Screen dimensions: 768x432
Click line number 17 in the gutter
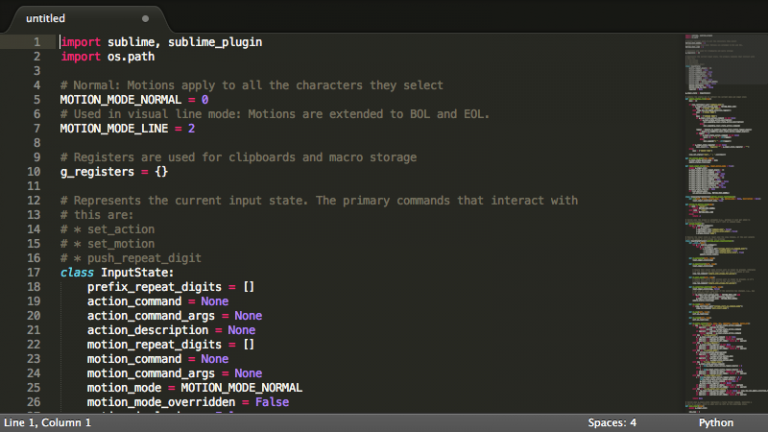(x=33, y=273)
